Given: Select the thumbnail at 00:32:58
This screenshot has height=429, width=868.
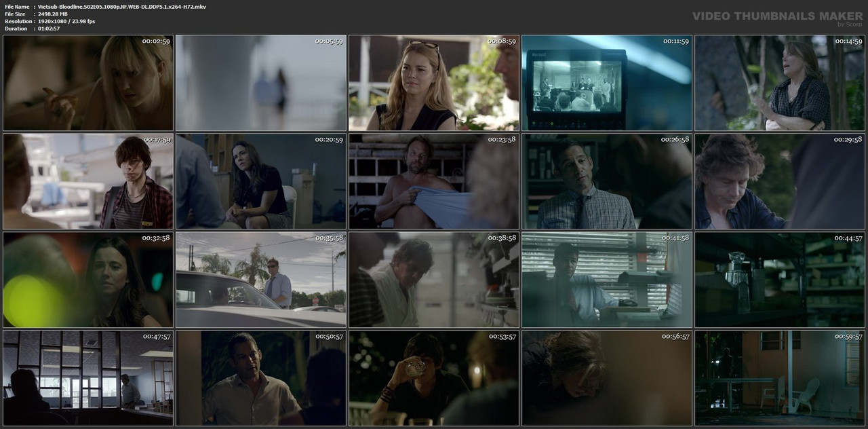Looking at the screenshot, I should click(88, 280).
